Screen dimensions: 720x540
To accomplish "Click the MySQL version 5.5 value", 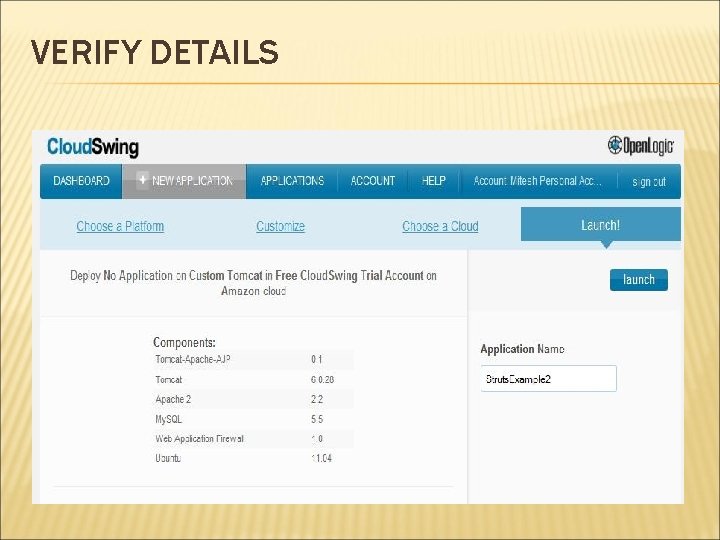I will tap(317, 419).
